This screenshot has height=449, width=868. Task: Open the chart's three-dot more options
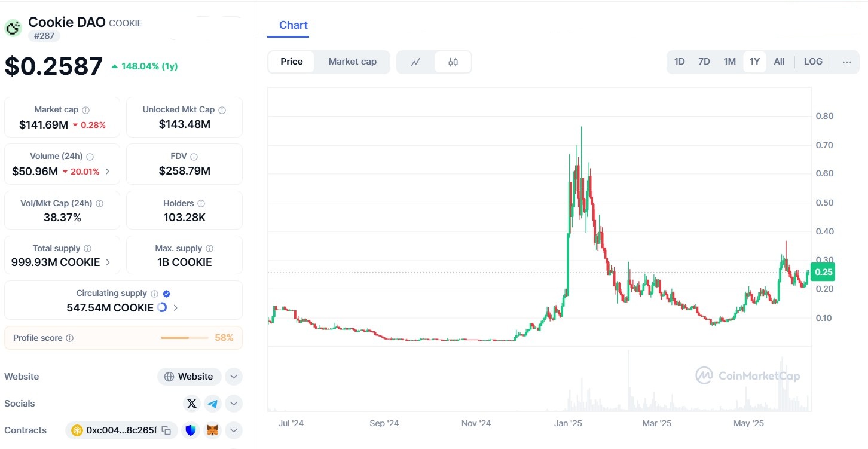(x=846, y=62)
